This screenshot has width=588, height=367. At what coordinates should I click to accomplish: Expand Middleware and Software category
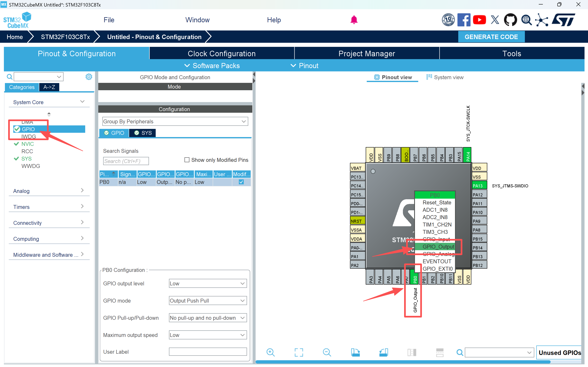(49, 255)
